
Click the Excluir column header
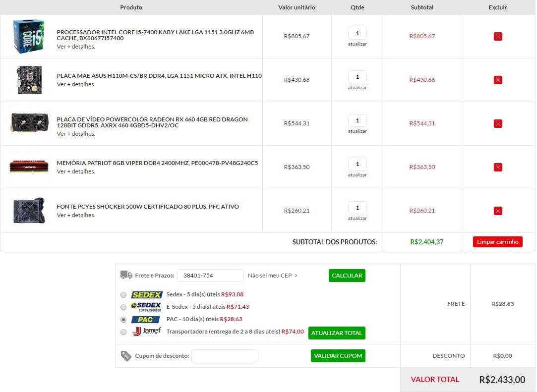point(498,7)
